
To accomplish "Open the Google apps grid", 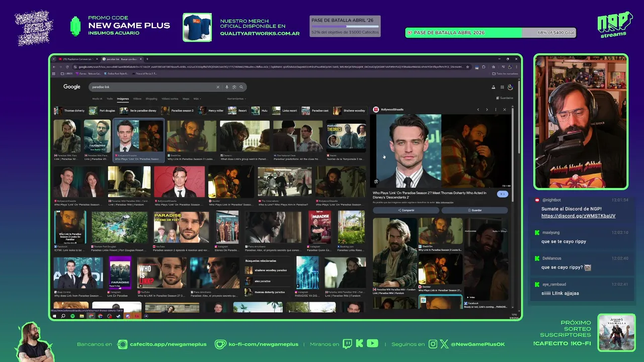I will [502, 87].
